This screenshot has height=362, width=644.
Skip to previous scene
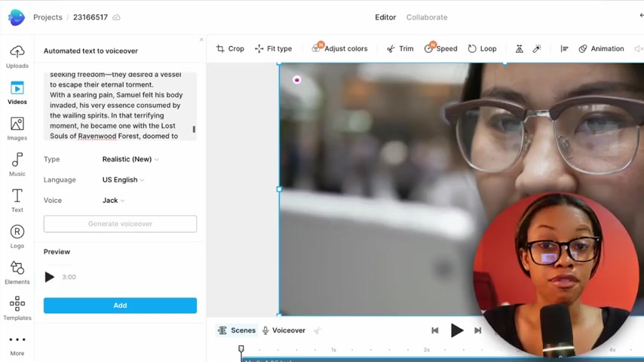point(435,330)
